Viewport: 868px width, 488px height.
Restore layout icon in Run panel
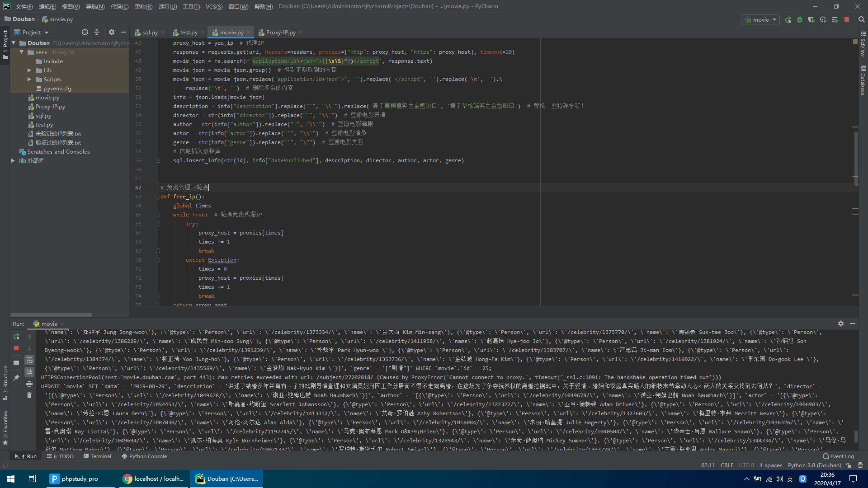(16, 362)
